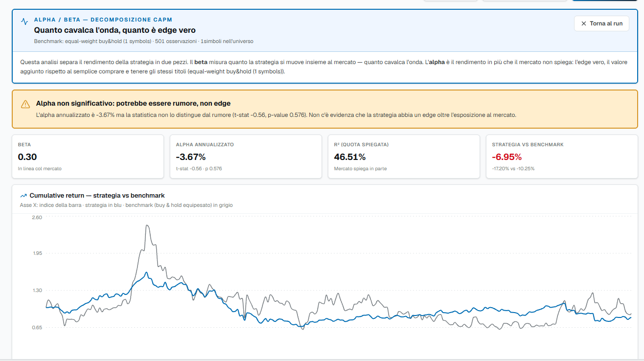
Task: Click 'Cumulative return — strategia vs benchmark' title
Action: pos(97,196)
